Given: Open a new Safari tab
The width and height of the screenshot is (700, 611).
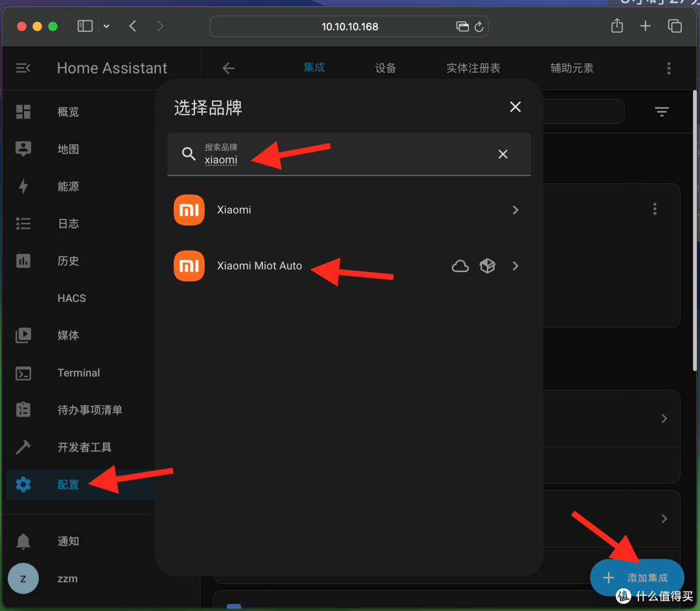Looking at the screenshot, I should [645, 27].
